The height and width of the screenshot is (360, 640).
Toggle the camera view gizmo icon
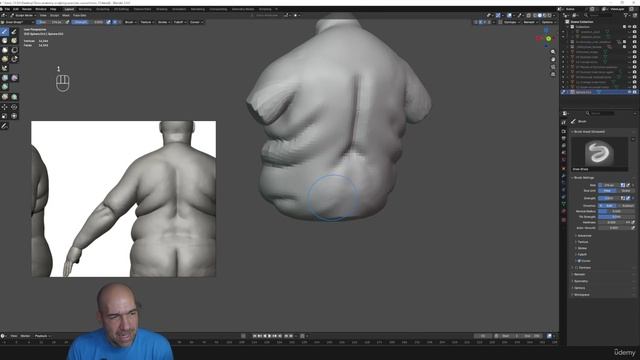point(553,67)
